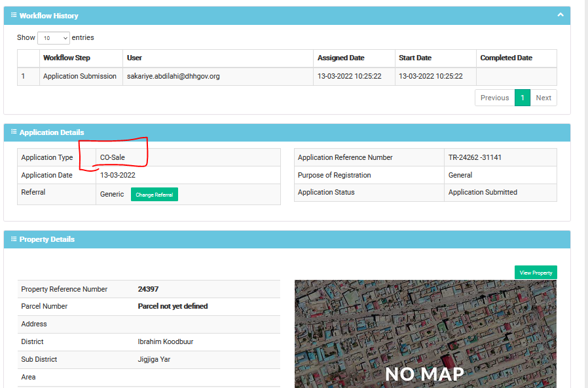
Task: Click the Workflow History list icon
Action: tap(14, 15)
